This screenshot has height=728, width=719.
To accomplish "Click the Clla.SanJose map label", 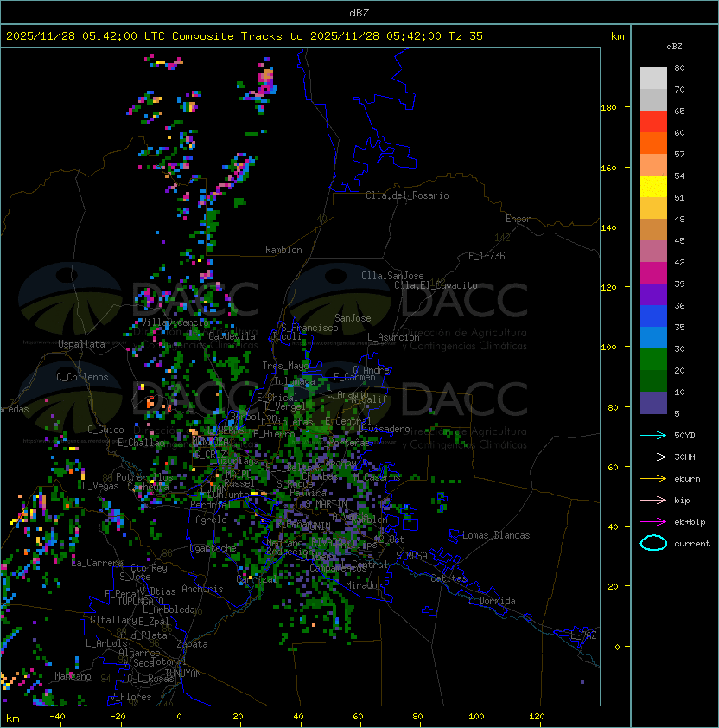I will click(392, 276).
